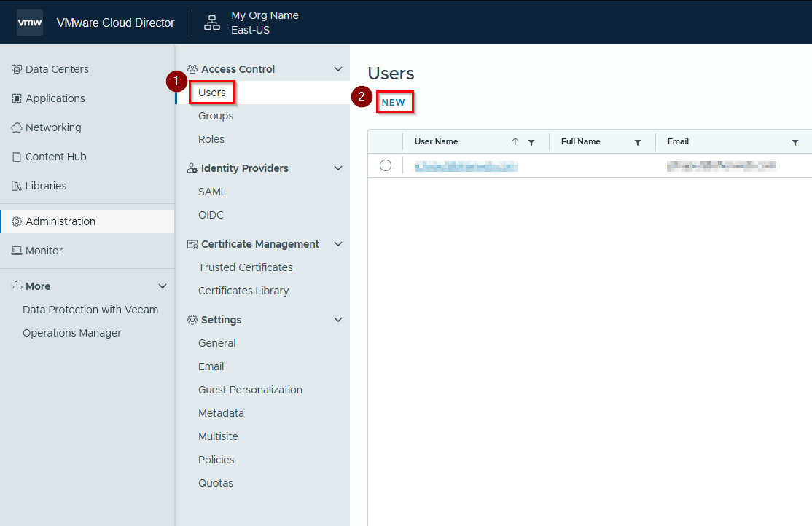Click the User Name column header

[x=436, y=141]
